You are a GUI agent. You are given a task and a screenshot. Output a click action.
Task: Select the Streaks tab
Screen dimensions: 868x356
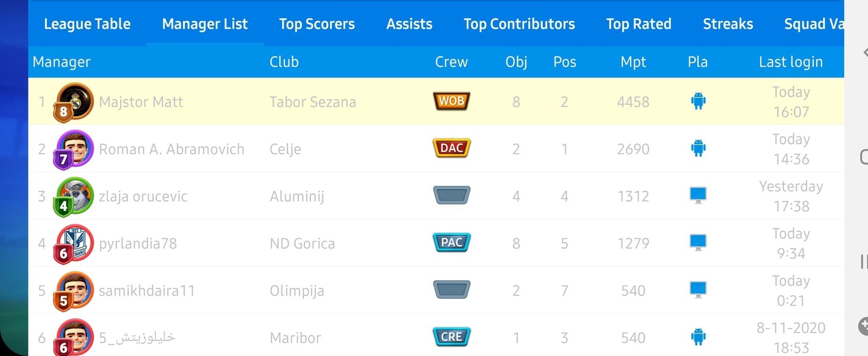(x=728, y=24)
